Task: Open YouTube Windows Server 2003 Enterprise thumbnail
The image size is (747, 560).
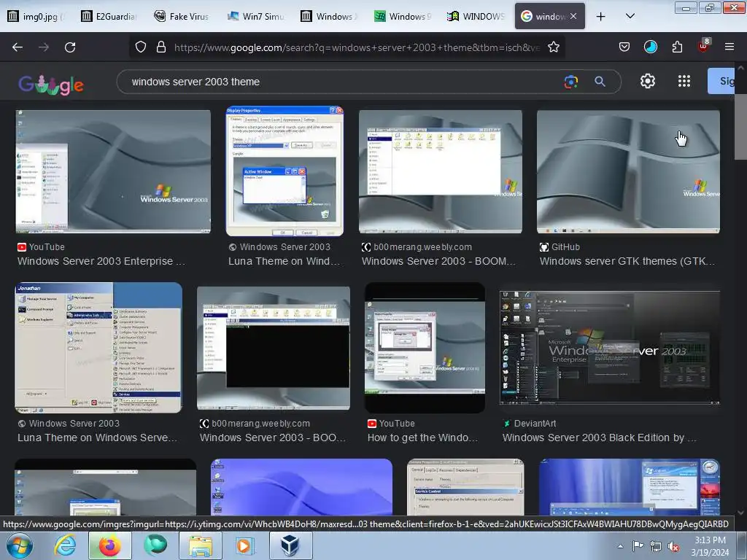Action: [113, 171]
